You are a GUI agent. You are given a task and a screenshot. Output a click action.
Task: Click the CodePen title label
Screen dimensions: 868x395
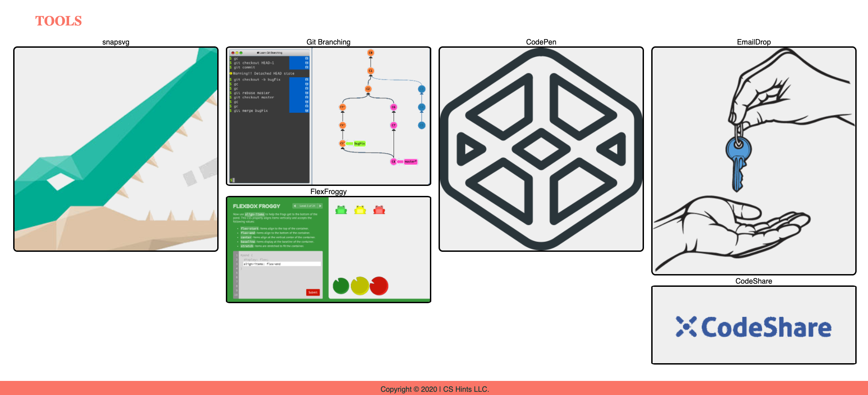[541, 42]
